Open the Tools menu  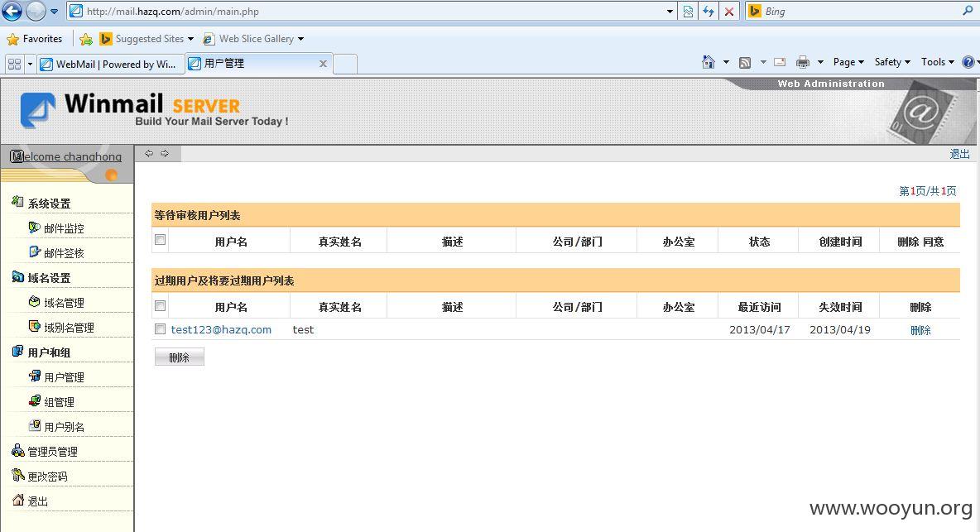(938, 62)
